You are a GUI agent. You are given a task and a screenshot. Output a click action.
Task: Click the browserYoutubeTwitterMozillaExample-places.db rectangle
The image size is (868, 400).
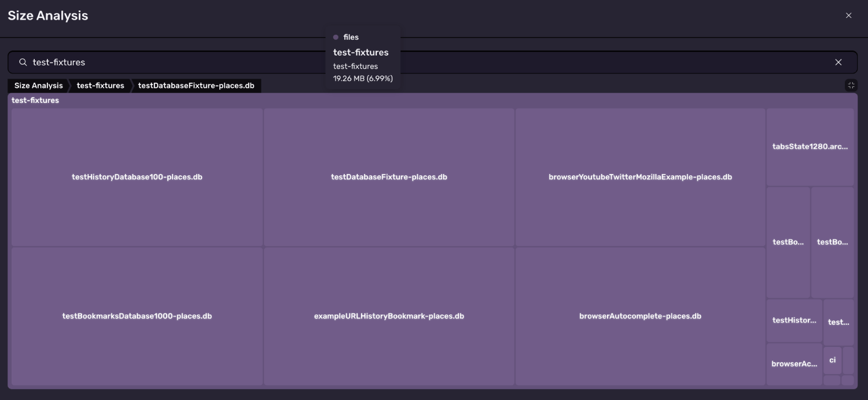click(x=640, y=177)
